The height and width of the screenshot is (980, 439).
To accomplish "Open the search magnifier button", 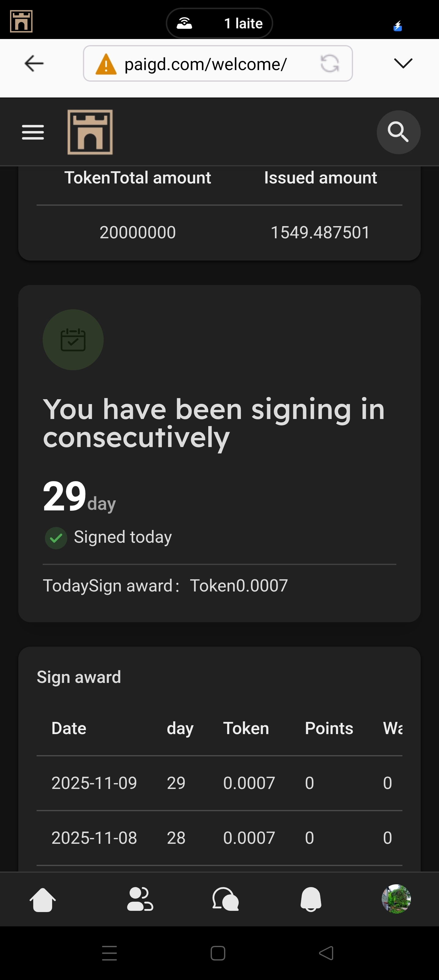I will click(x=398, y=132).
